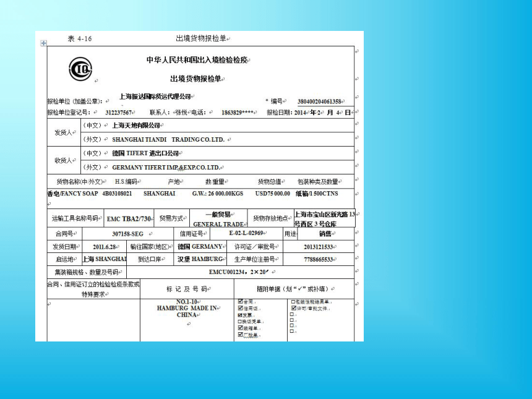Screen dimensions: 532x399
Task: Click the transport value EMC TBA2/730
Action: [x=129, y=219]
